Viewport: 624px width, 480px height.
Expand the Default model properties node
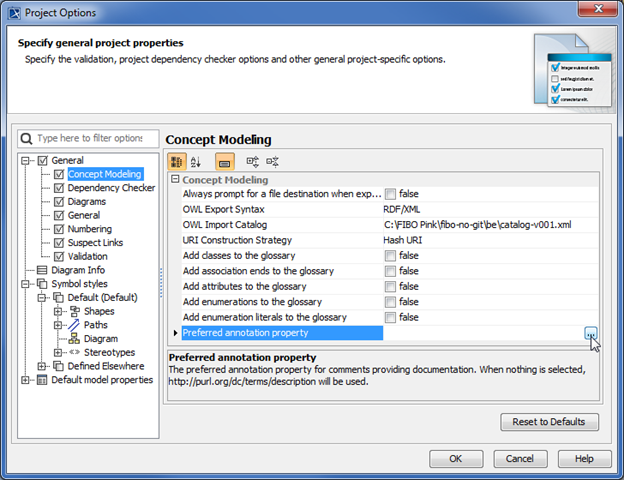[25, 380]
